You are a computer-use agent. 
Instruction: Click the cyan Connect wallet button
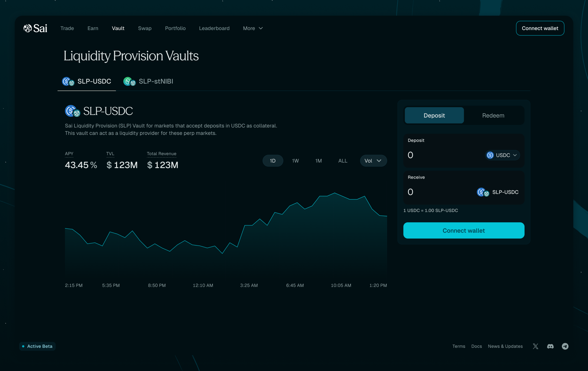(464, 231)
